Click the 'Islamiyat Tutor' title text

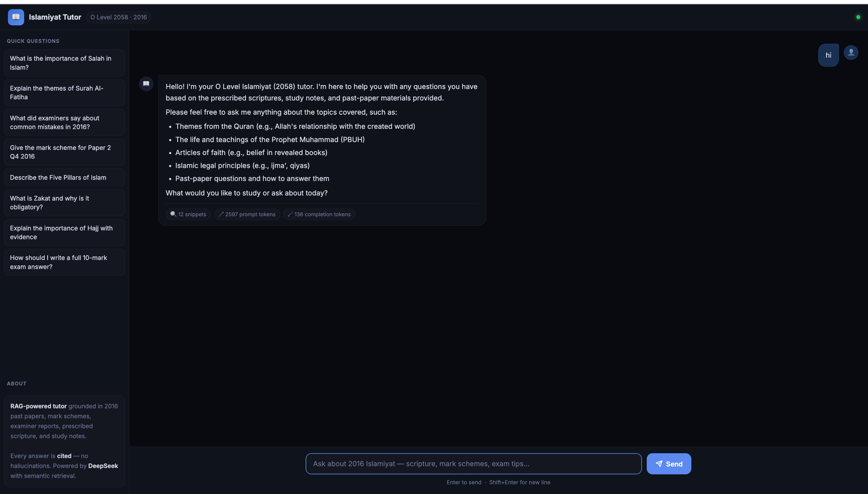pos(55,17)
